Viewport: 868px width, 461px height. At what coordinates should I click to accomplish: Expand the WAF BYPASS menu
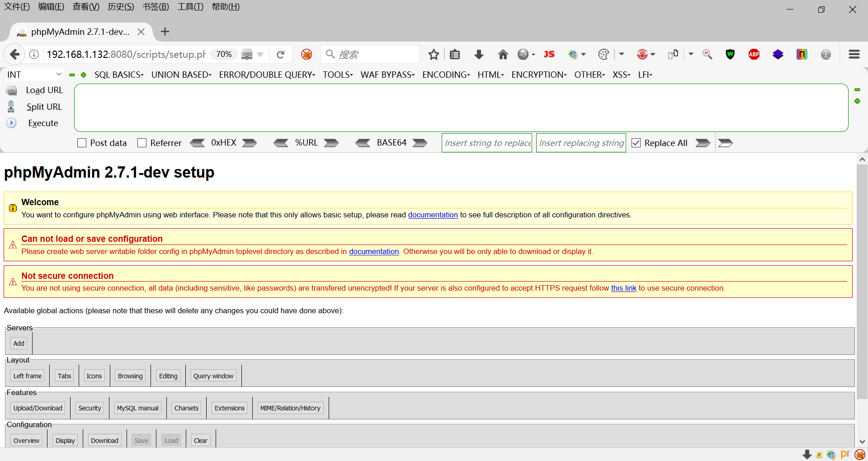tap(387, 75)
